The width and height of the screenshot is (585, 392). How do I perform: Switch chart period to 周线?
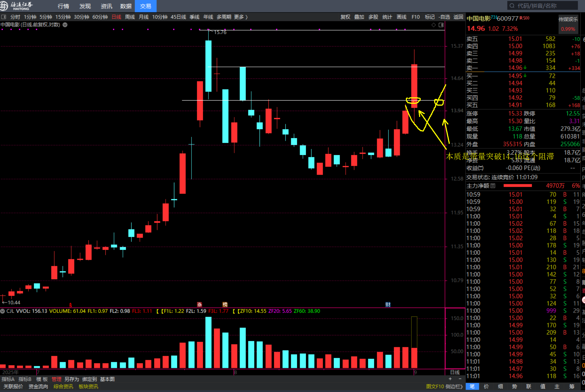click(130, 17)
